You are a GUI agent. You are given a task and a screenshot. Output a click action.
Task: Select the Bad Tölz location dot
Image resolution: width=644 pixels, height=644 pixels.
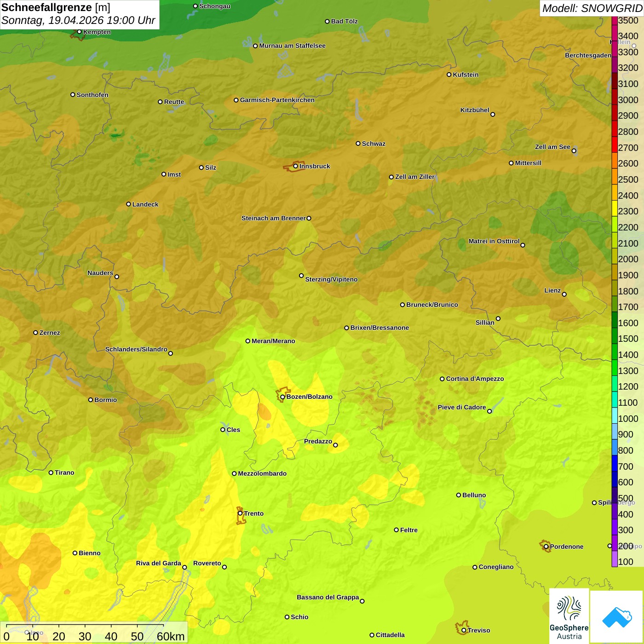327,21
